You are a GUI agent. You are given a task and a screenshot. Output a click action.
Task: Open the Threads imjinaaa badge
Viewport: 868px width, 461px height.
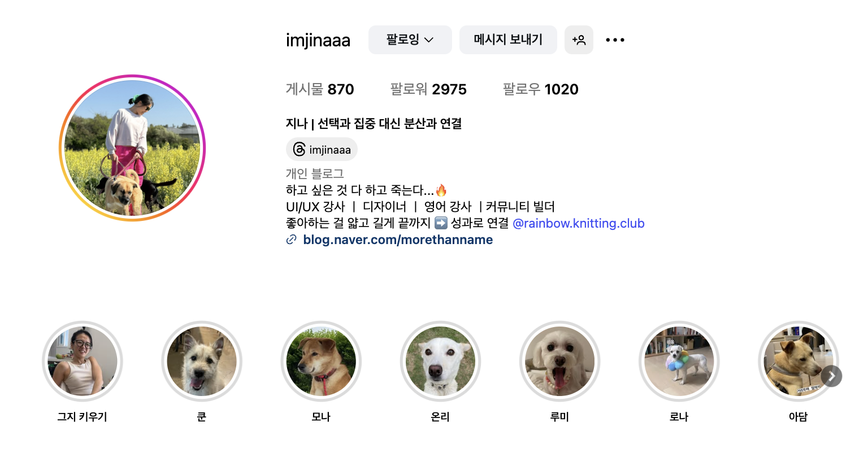322,150
